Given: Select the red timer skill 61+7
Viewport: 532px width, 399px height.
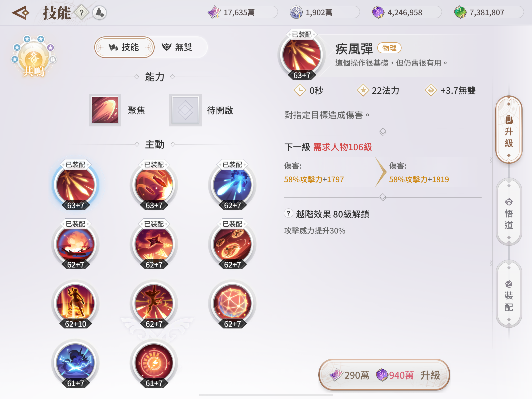Looking at the screenshot, I should tap(154, 363).
